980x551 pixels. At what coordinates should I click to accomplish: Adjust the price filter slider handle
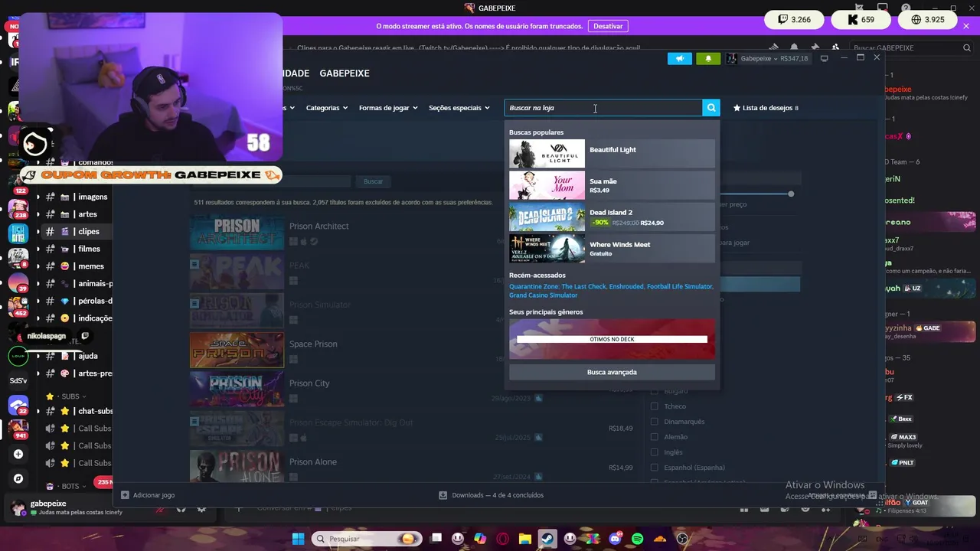[791, 194]
